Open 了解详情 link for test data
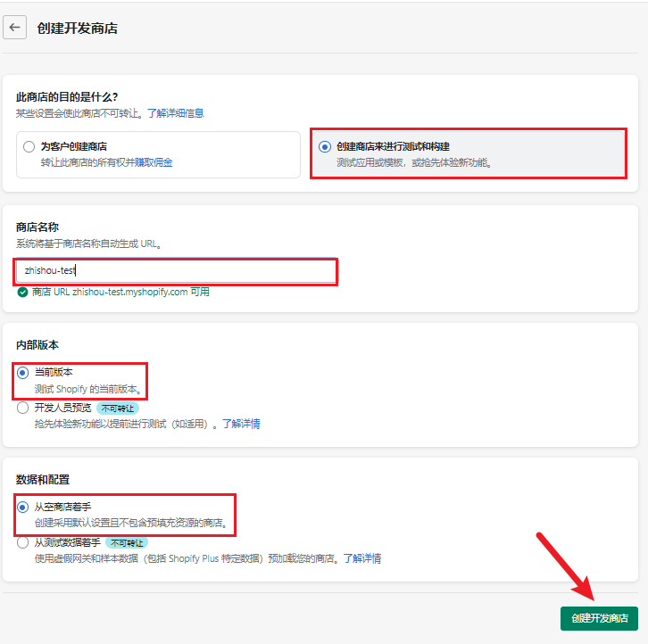 pos(362,558)
